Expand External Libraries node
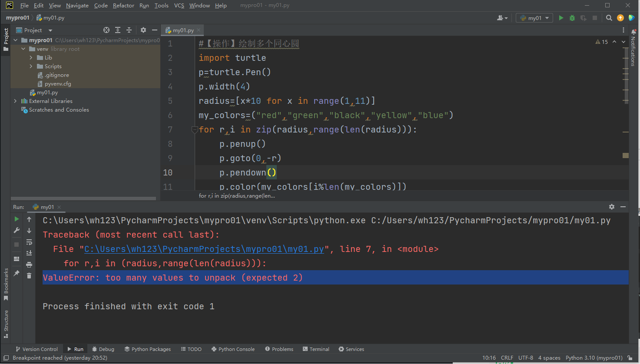The image size is (640, 364). [16, 101]
